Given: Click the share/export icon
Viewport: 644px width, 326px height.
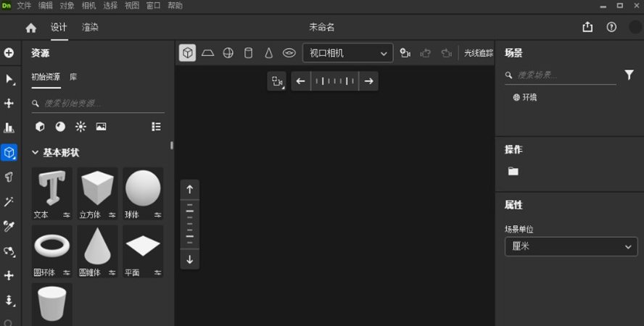Looking at the screenshot, I should coord(587,27).
